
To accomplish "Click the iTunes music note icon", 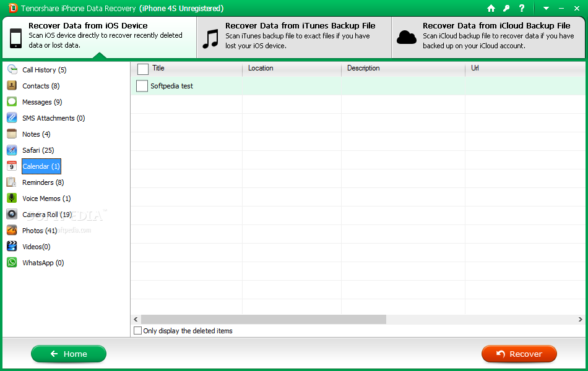I will pos(210,39).
